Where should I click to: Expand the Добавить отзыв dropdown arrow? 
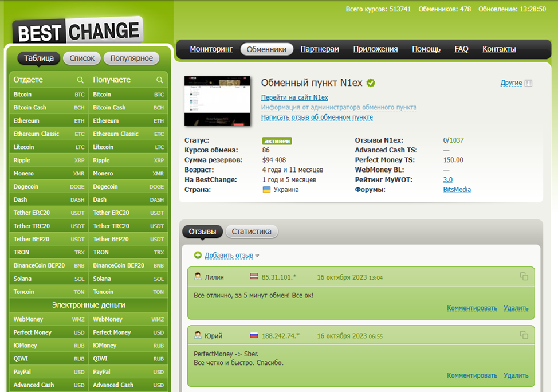tap(257, 256)
